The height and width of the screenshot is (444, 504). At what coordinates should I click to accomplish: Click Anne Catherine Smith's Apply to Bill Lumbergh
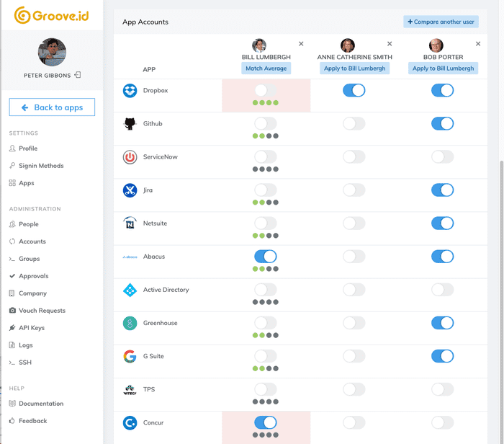point(354,68)
